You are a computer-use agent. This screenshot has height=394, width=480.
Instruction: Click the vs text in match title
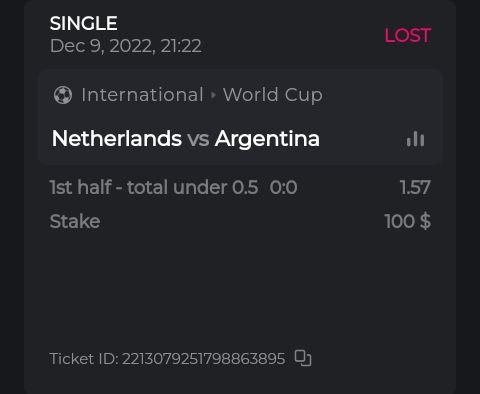click(x=198, y=139)
